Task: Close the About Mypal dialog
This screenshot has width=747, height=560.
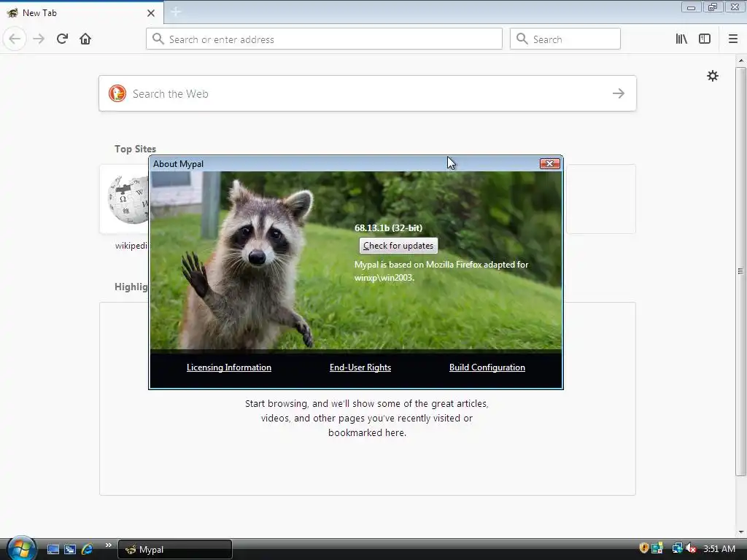Action: [549, 164]
